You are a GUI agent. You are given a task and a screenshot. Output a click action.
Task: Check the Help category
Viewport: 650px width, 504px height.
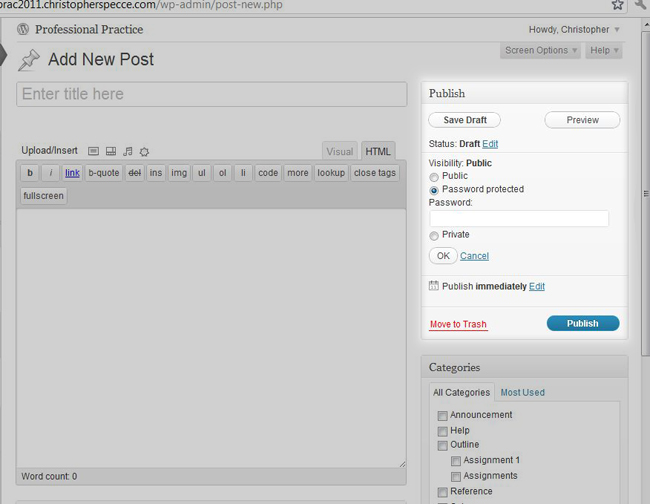[x=442, y=431]
